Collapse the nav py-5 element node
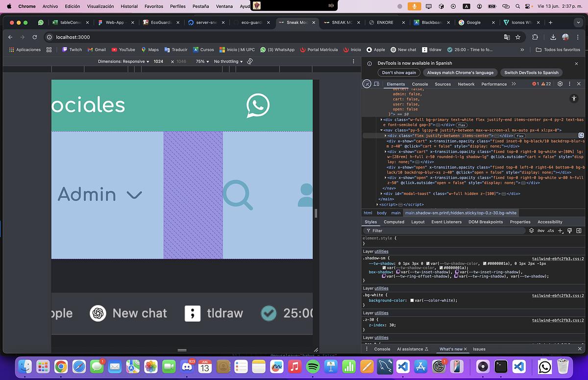Image resolution: width=588 pixels, height=380 pixels. pos(382,130)
